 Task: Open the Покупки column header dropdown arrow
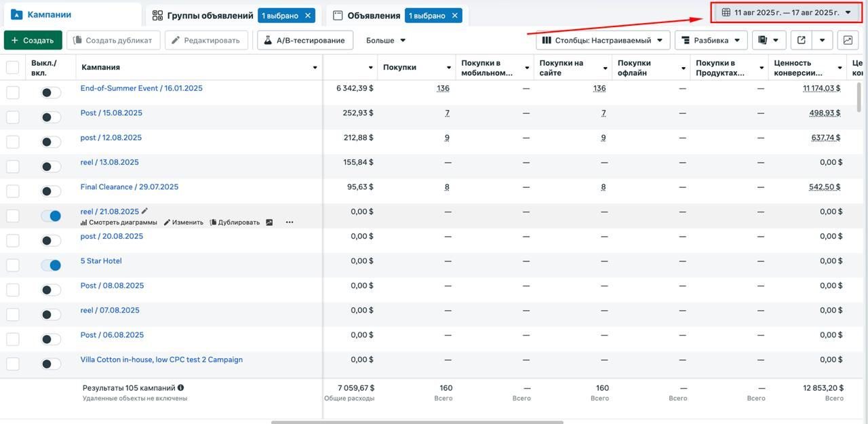point(449,67)
